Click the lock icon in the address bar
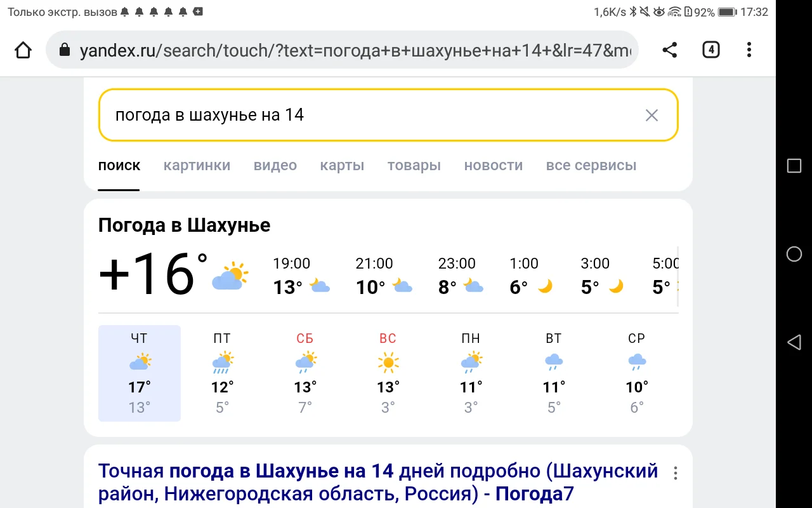This screenshot has height=508, width=812. (64, 50)
